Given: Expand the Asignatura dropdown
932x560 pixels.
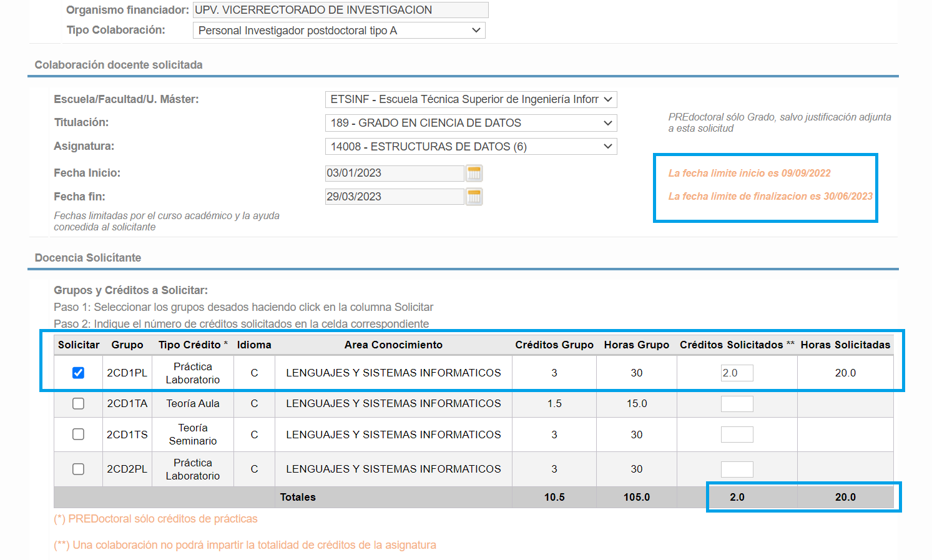Looking at the screenshot, I should (471, 147).
